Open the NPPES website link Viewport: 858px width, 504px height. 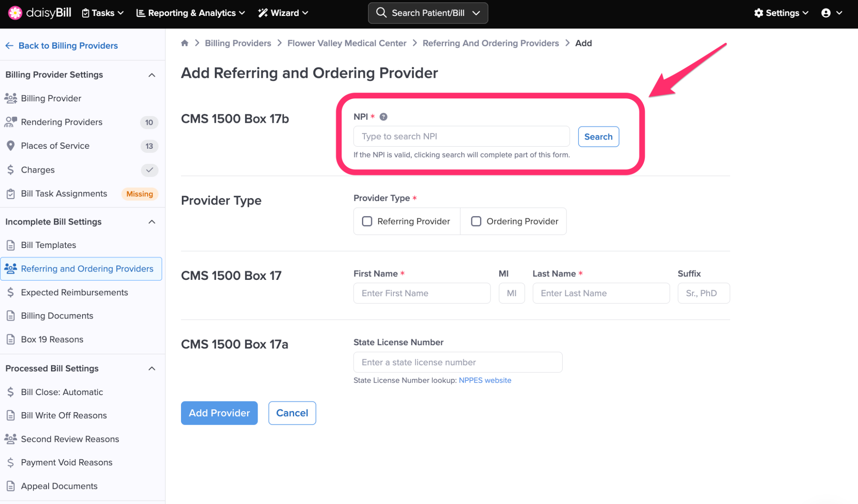pos(485,380)
